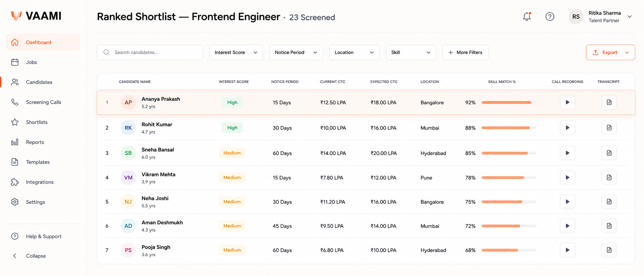Expand the Notice Period filter dropdown
644x276 pixels.
[296, 52]
